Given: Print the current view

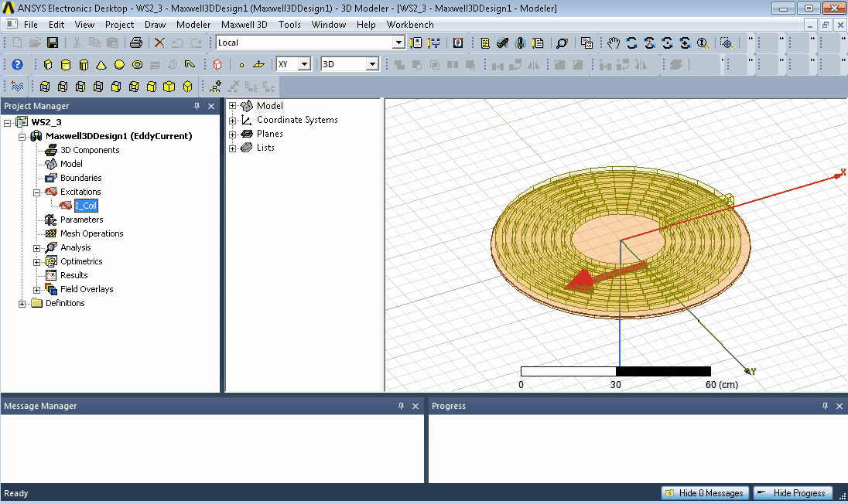Looking at the screenshot, I should pyautogui.click(x=136, y=43).
